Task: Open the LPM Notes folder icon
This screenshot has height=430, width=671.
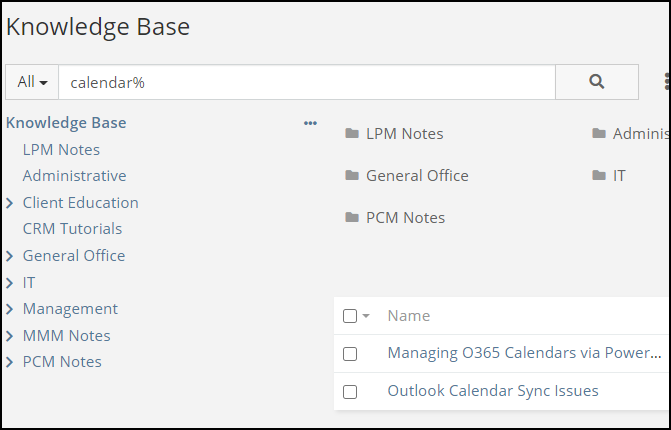Action: click(352, 133)
